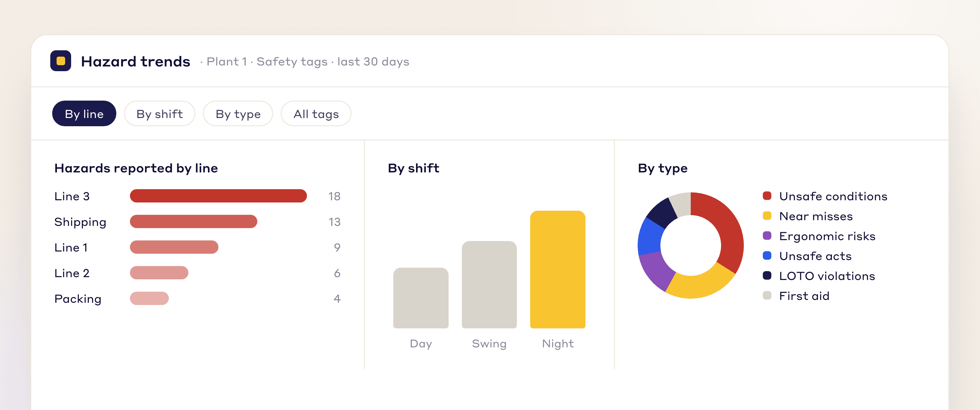Click the Line 2 hazard bar
Image resolution: width=980 pixels, height=410 pixels.
pos(159,273)
